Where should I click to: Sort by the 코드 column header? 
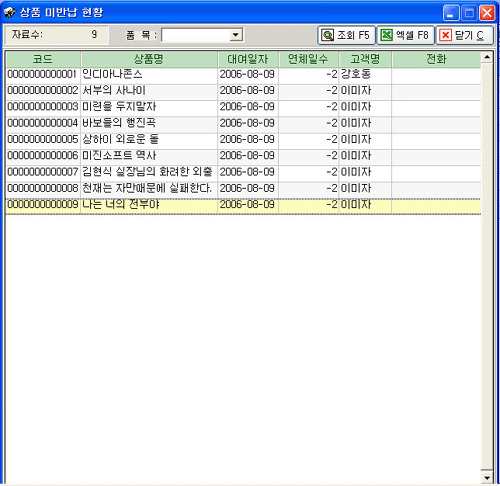[x=43, y=59]
